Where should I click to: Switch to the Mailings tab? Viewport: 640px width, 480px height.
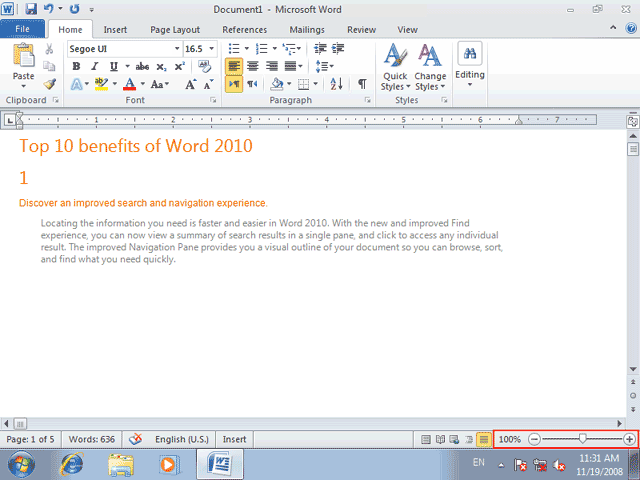307,30
